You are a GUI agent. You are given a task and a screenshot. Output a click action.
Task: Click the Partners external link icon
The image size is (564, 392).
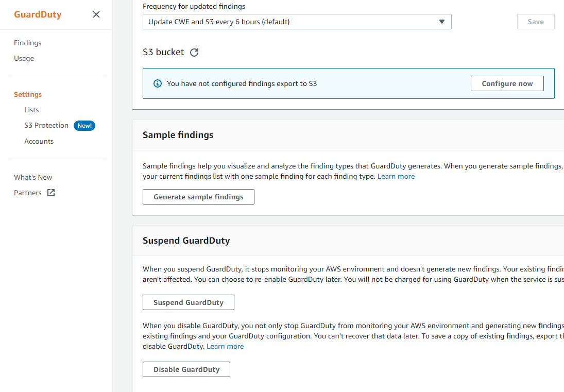(x=51, y=193)
